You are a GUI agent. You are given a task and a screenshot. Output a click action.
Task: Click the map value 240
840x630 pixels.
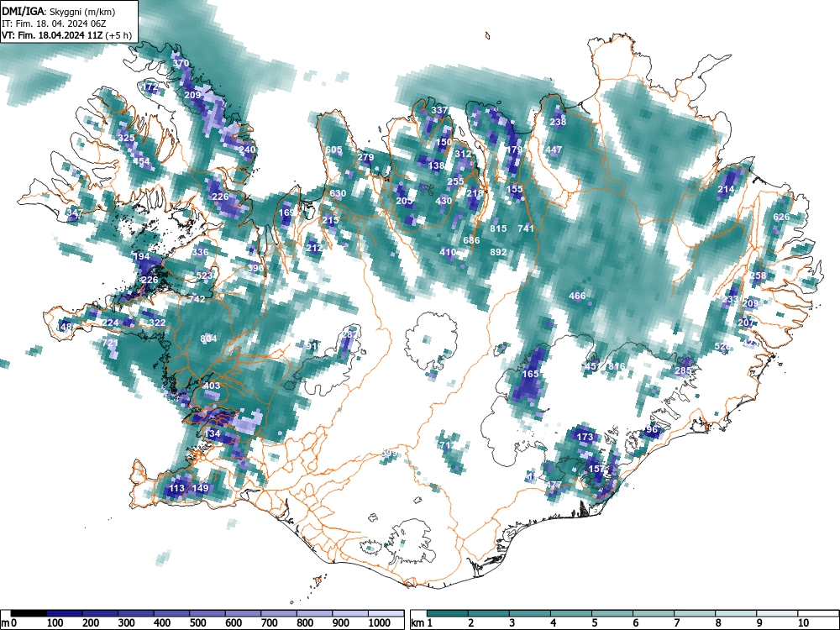point(248,150)
